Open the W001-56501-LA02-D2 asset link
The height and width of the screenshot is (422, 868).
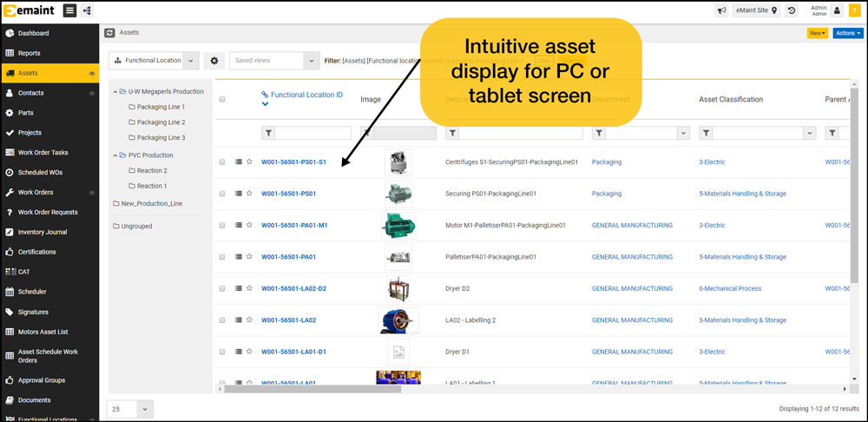293,288
